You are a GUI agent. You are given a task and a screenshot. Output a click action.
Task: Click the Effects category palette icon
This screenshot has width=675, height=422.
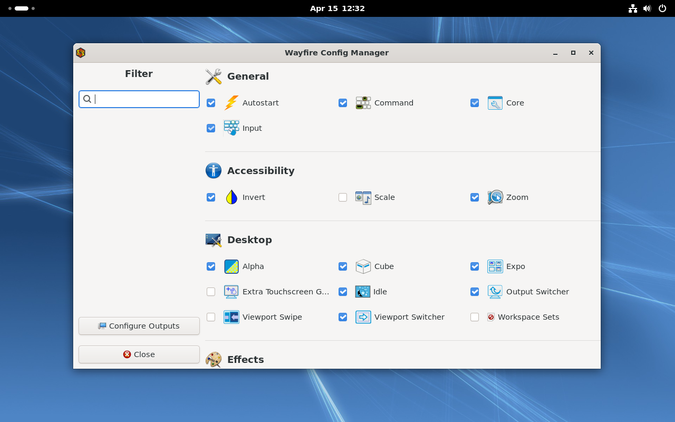click(214, 359)
